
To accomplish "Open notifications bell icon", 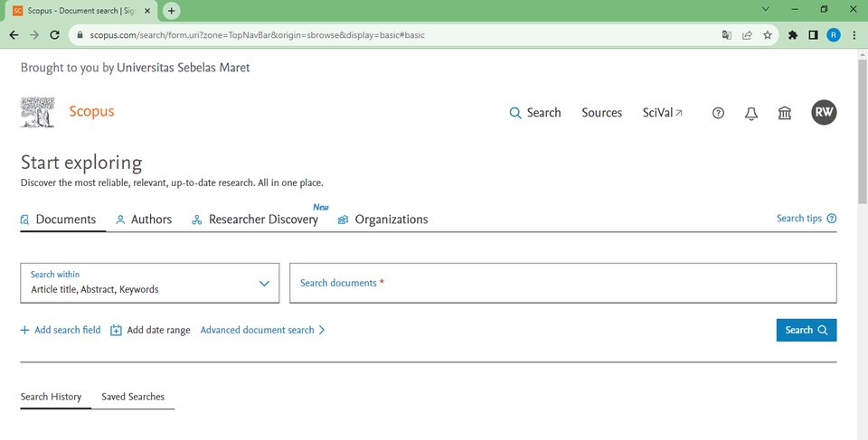I will click(751, 114).
